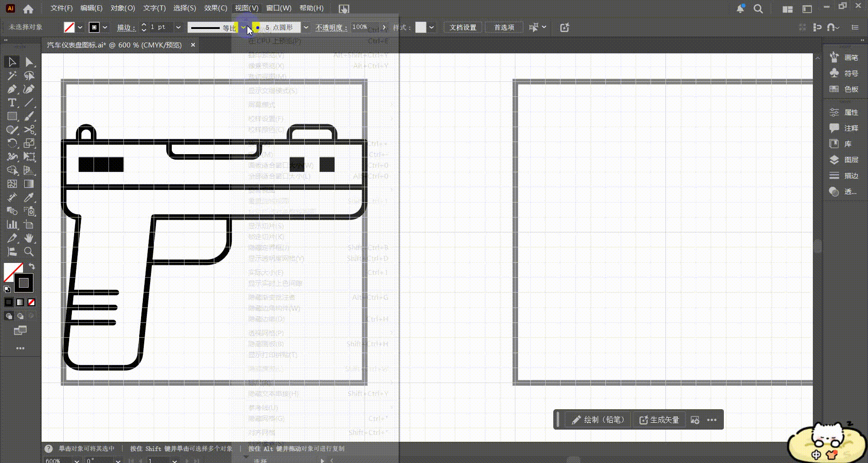This screenshot has height=463, width=868.
Task: Expand the 600% zoom level dropdown
Action: click(x=77, y=461)
